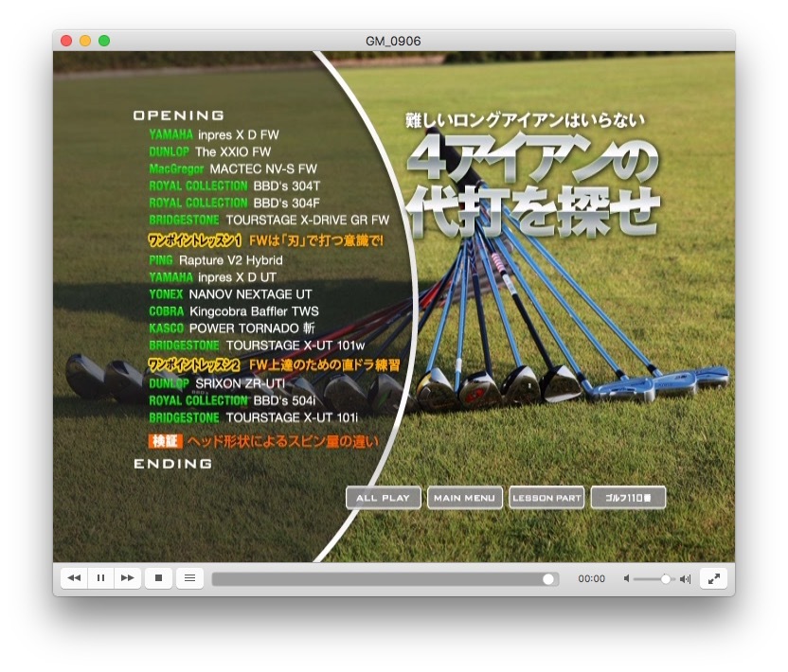Viewport: 788px width, 672px height.
Task: Select ENDING chapter
Action: [173, 464]
